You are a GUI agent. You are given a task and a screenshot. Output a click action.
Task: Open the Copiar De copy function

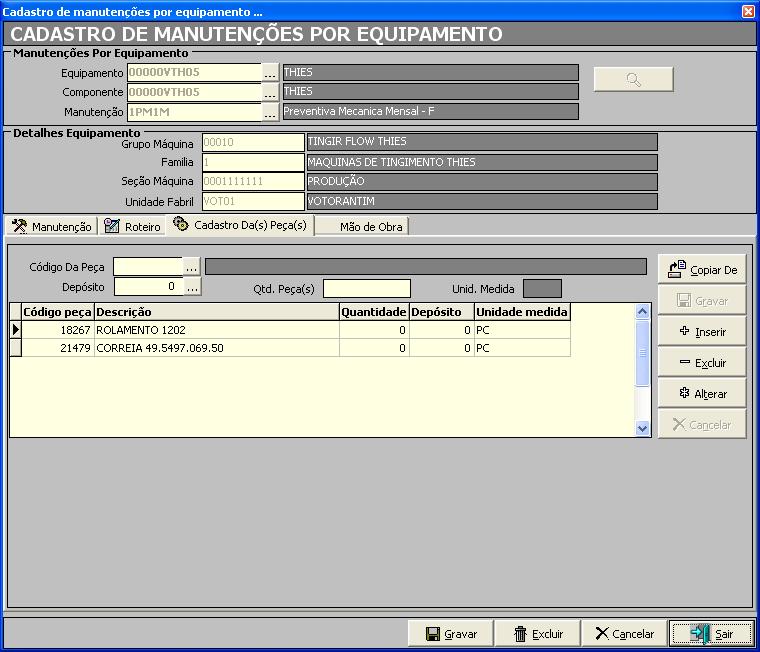click(702, 269)
